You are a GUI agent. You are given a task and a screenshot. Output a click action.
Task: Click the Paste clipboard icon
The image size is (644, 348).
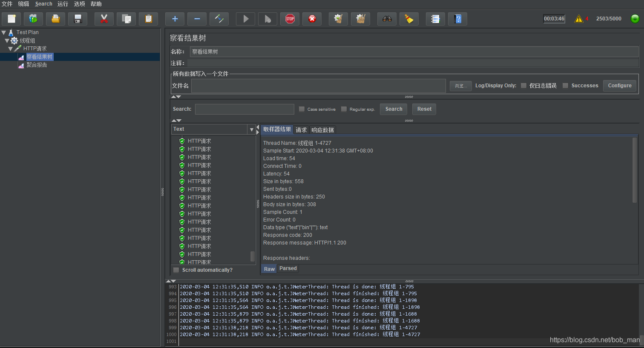point(148,19)
